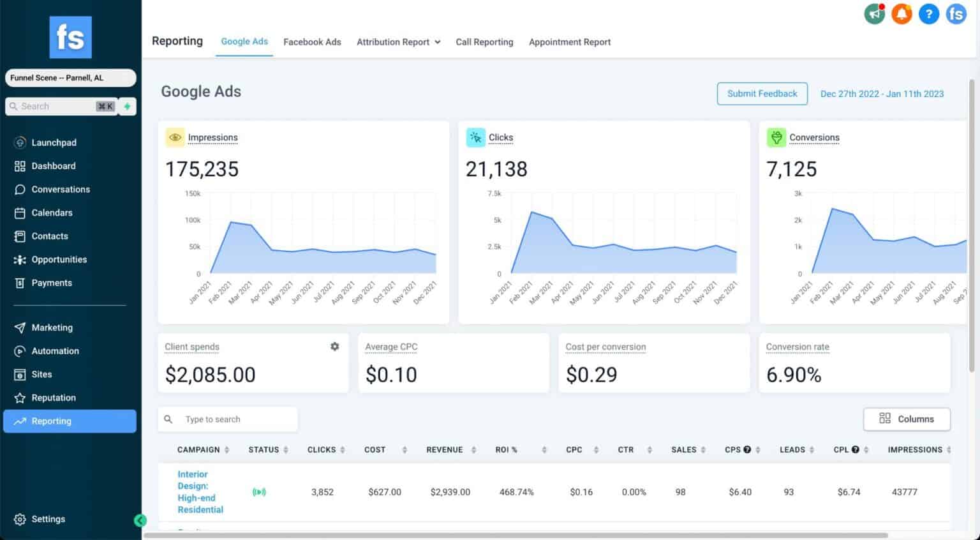Click the CPS help tooltip icon
The image size is (980, 540).
747,450
